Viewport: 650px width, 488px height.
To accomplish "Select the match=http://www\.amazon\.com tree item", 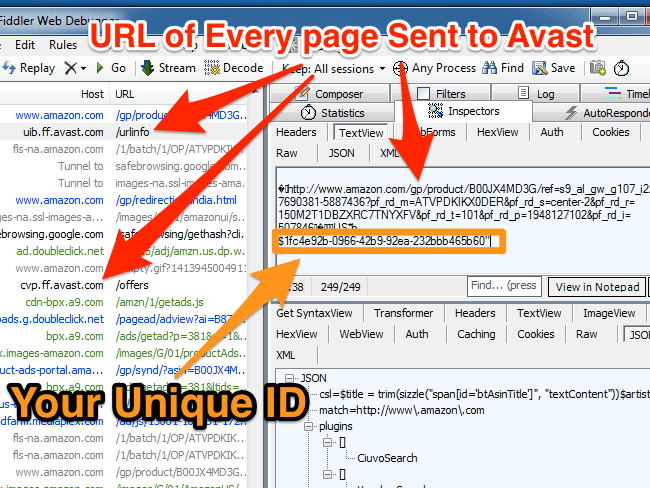I will [x=402, y=410].
